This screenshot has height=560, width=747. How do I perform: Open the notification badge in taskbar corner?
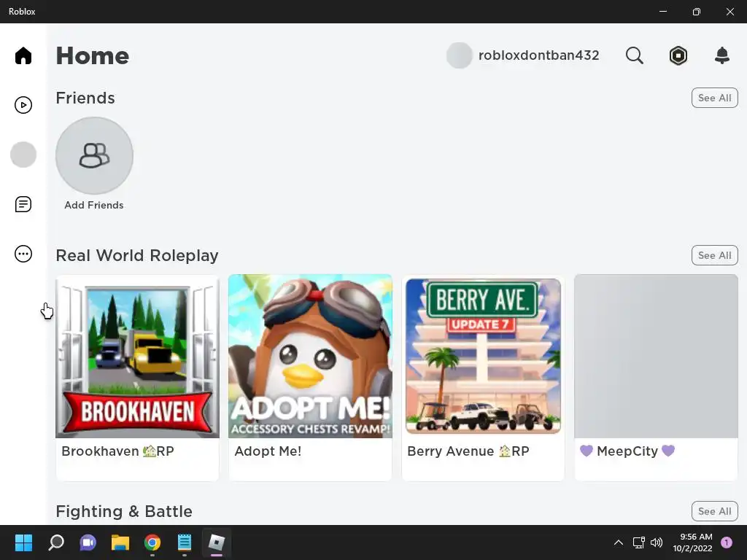pyautogui.click(x=727, y=542)
